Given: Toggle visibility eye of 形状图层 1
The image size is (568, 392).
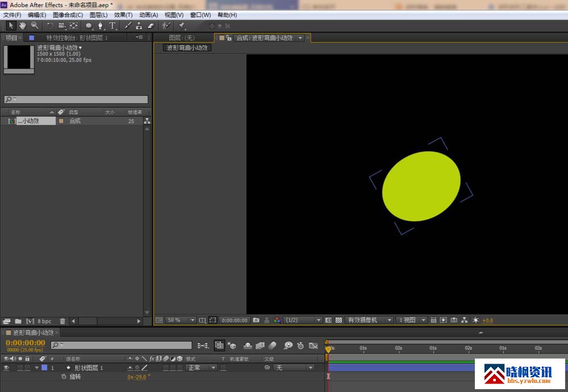Looking at the screenshot, I should click(6, 368).
